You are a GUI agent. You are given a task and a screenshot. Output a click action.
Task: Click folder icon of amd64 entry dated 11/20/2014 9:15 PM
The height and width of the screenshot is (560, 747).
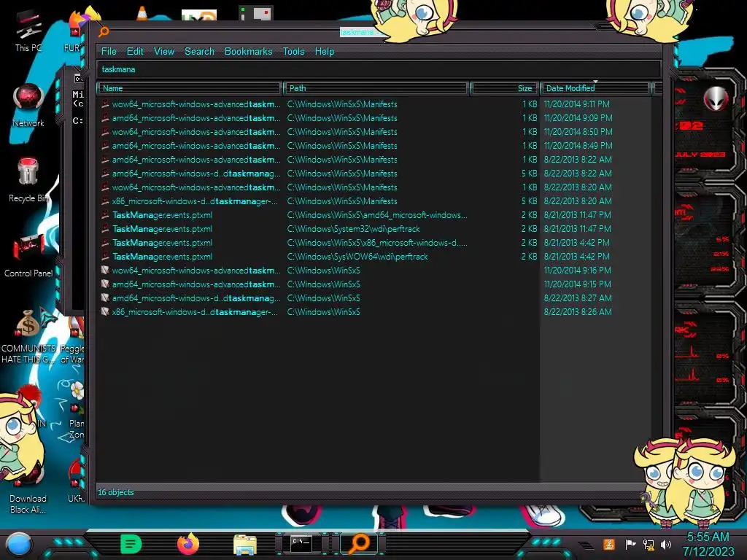(x=105, y=284)
